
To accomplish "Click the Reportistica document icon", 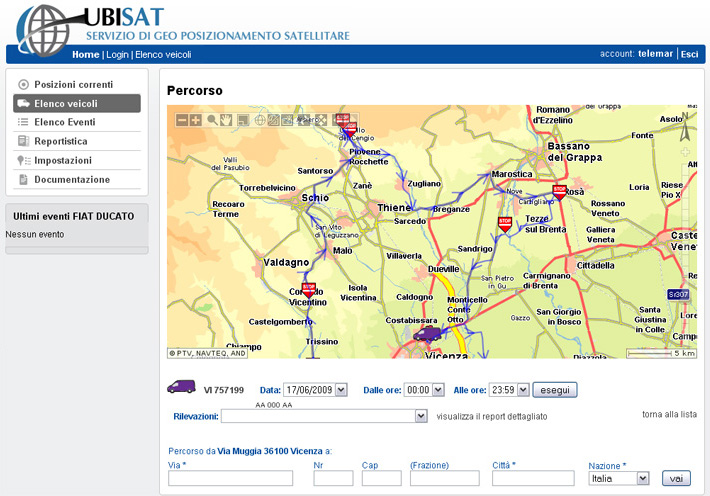I will [23, 141].
